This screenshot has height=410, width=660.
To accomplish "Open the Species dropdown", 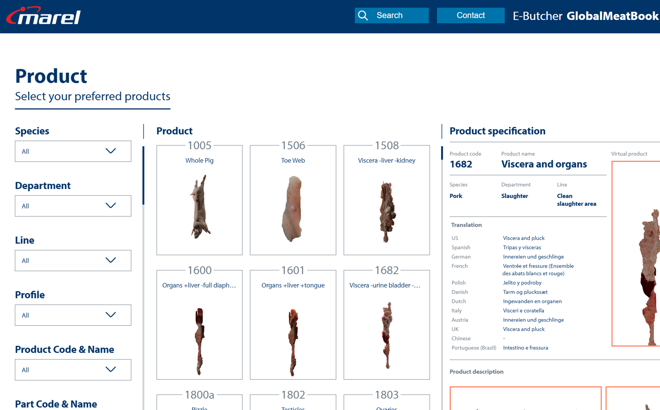I will (73, 151).
